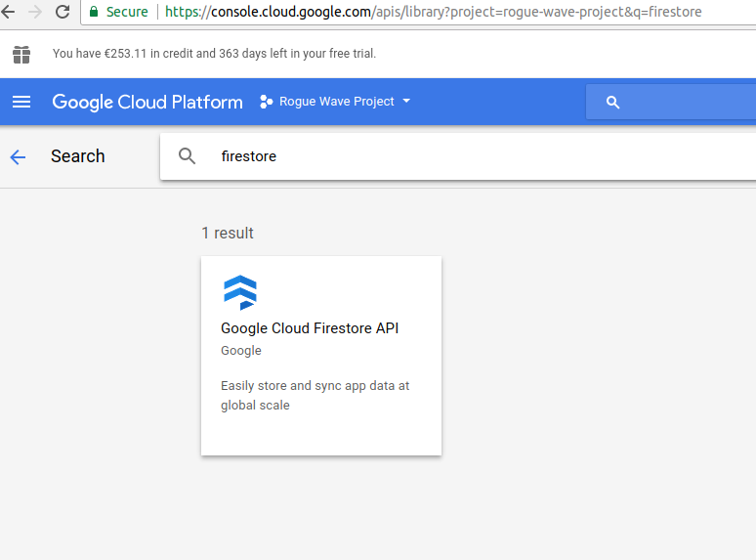Screen dimensions: 756x560
Task: Open the Google Cloud Firestore API result
Action: click(310, 328)
